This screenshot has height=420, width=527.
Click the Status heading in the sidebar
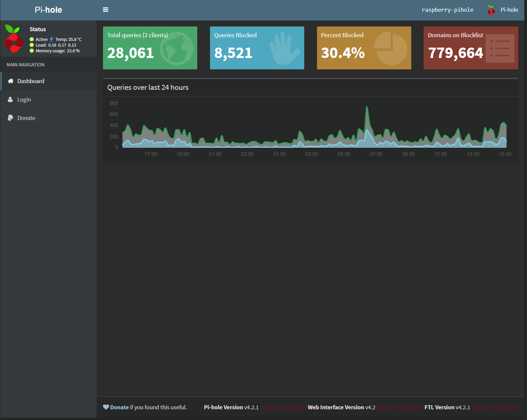pyautogui.click(x=38, y=29)
